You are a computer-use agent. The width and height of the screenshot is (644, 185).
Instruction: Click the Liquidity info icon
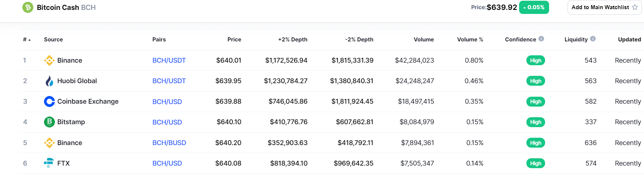tap(593, 39)
